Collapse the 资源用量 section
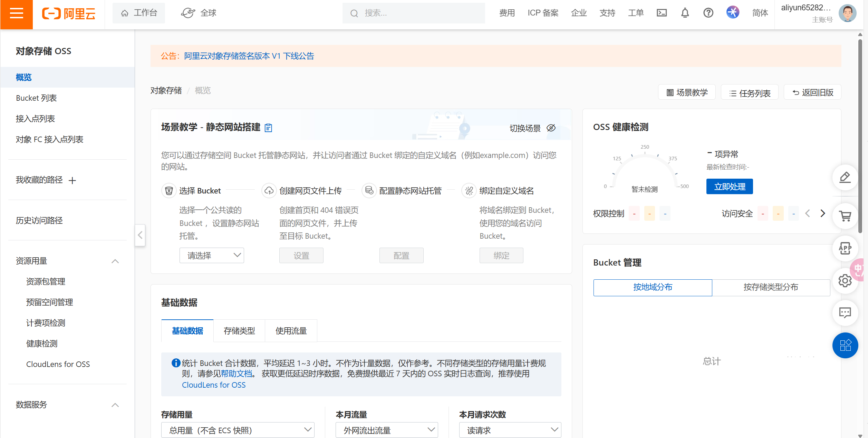868x438 pixels. (x=115, y=261)
